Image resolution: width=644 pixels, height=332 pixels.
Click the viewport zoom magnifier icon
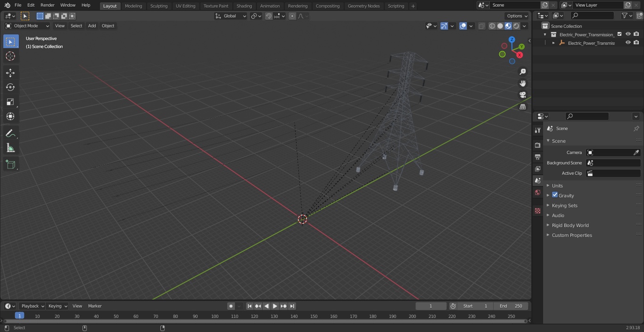click(522, 72)
